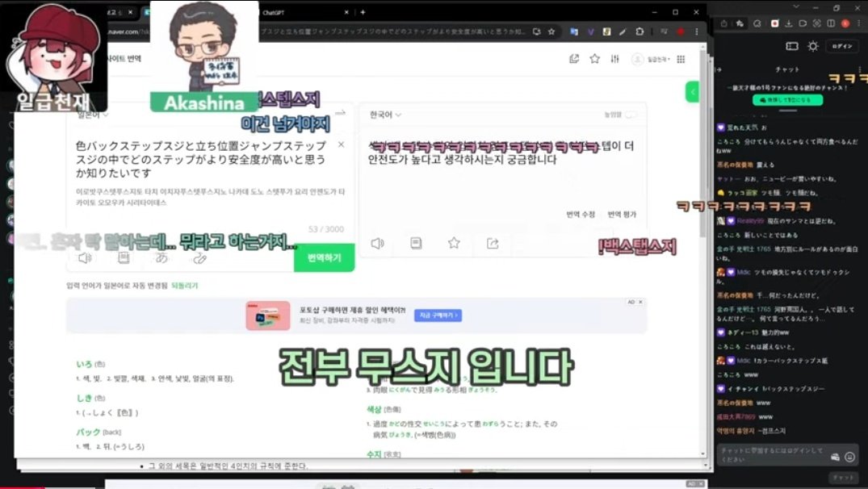The image size is (868, 489).
Task: Open saved favorites star in Papago header
Action: [594, 59]
